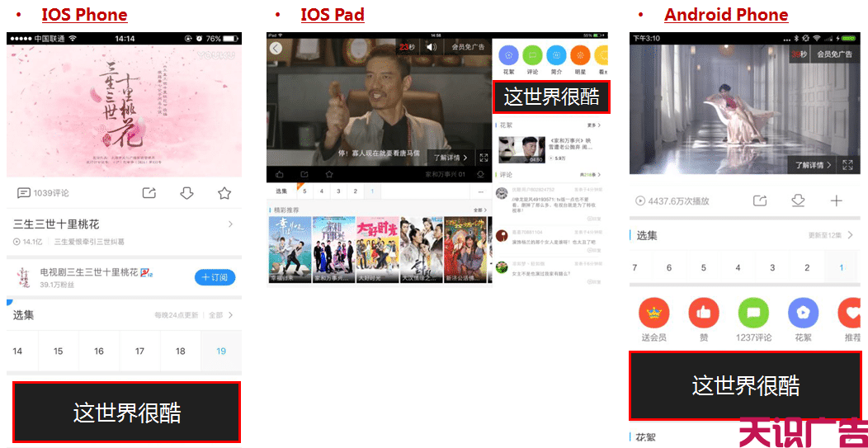Image resolution: width=868 pixels, height=448 pixels.
Task: Tap 这世界很酷 banner on Android
Action: 745,385
